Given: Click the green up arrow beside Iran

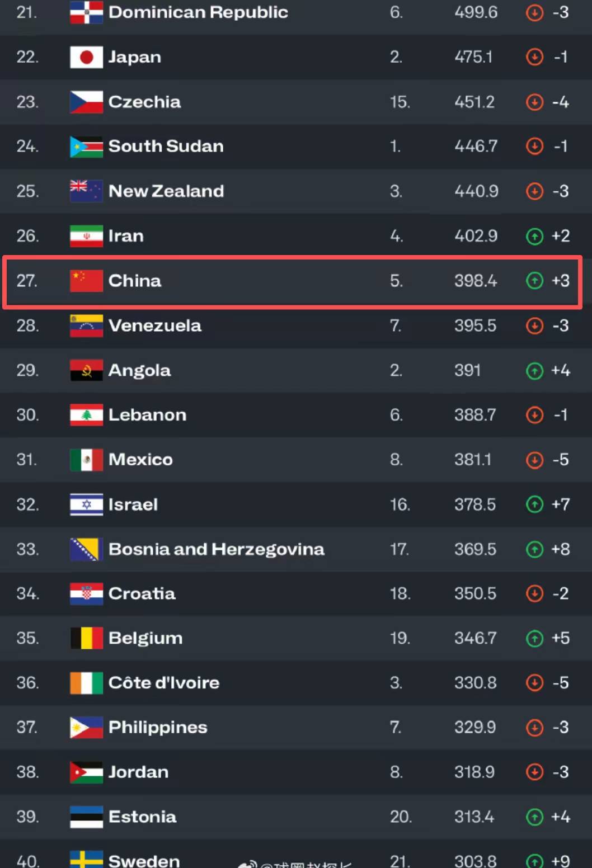Looking at the screenshot, I should (534, 237).
